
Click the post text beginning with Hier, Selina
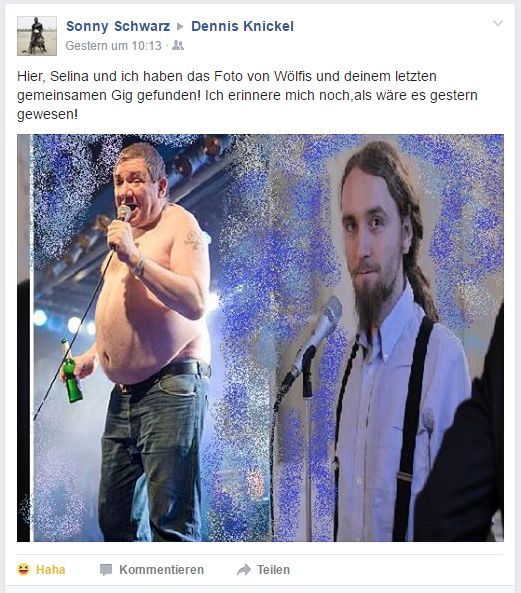(x=247, y=95)
